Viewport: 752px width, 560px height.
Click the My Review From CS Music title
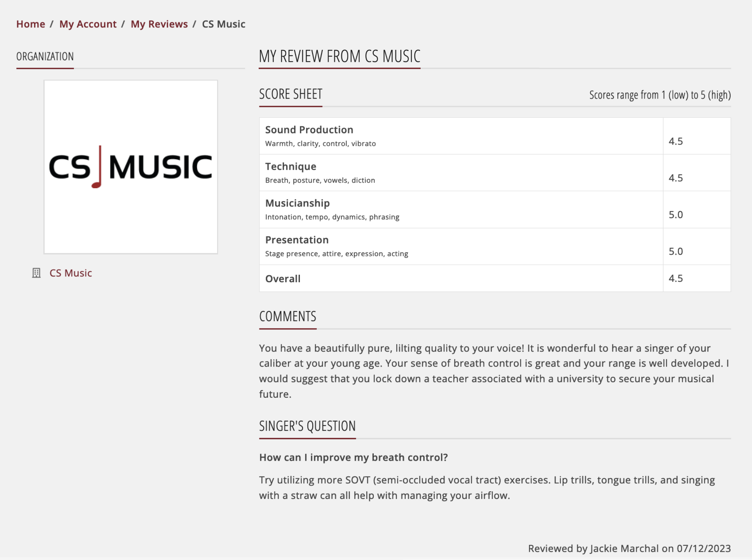339,56
